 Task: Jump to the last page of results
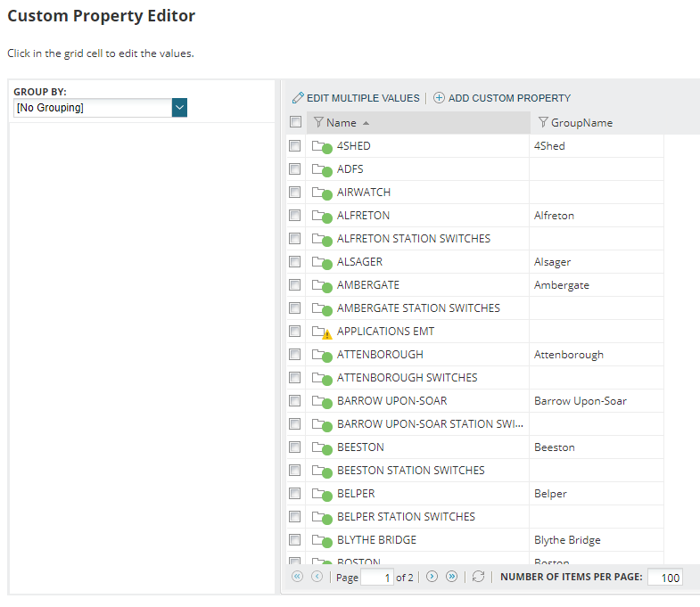coord(452,576)
